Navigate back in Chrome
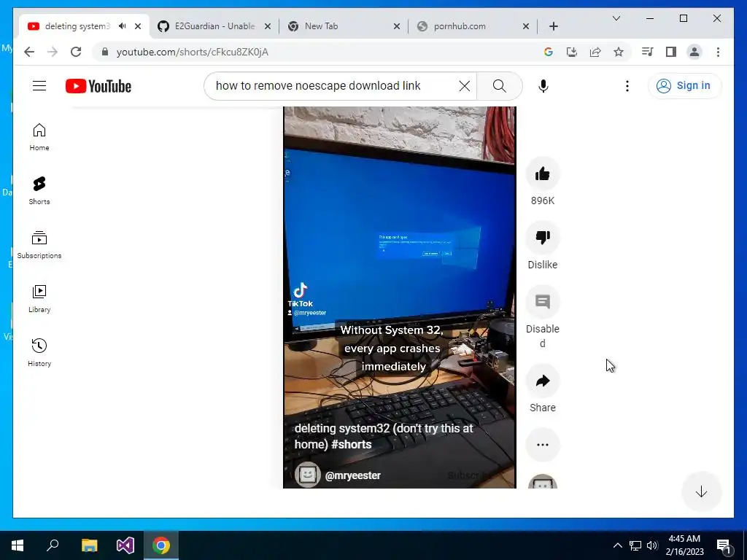The height and width of the screenshot is (560, 747). click(x=29, y=52)
